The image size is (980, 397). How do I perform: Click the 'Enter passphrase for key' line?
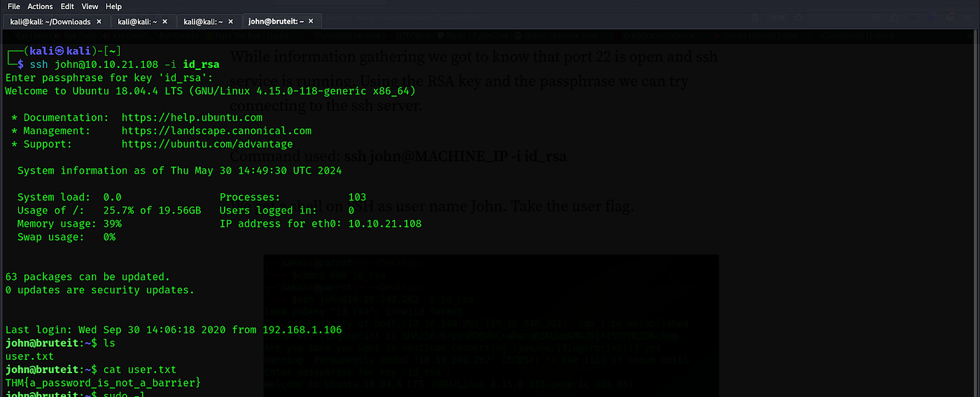108,78
